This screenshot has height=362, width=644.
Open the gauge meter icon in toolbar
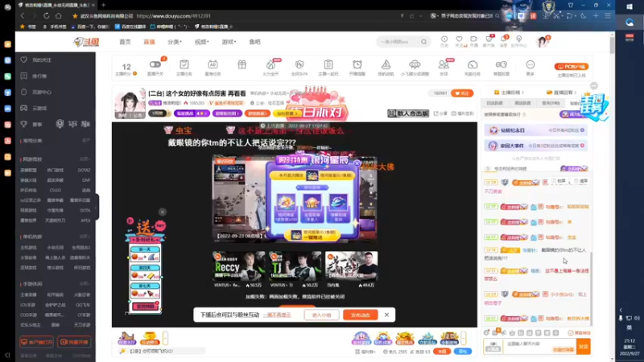[x=473, y=65]
